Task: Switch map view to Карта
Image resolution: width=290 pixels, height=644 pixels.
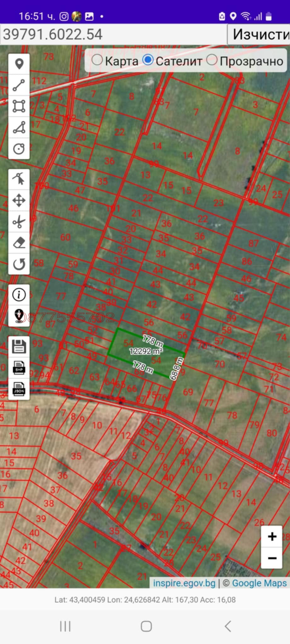Action: (97, 60)
